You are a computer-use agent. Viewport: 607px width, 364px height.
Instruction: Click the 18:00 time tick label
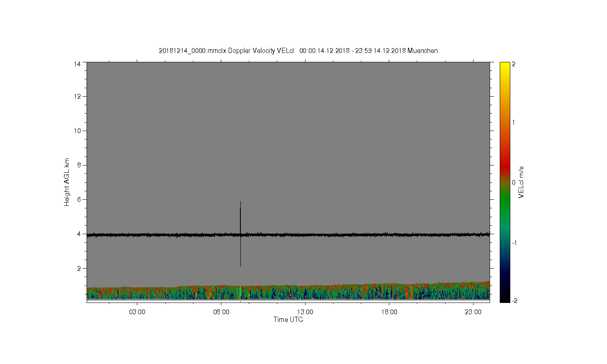click(x=389, y=312)
